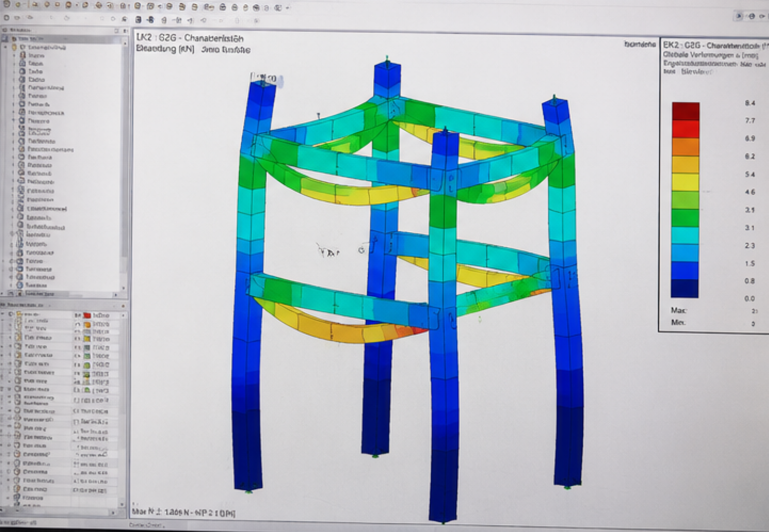Viewport: 769px width, 532px height.
Task: Click the legend value 2.3
Action: point(750,246)
